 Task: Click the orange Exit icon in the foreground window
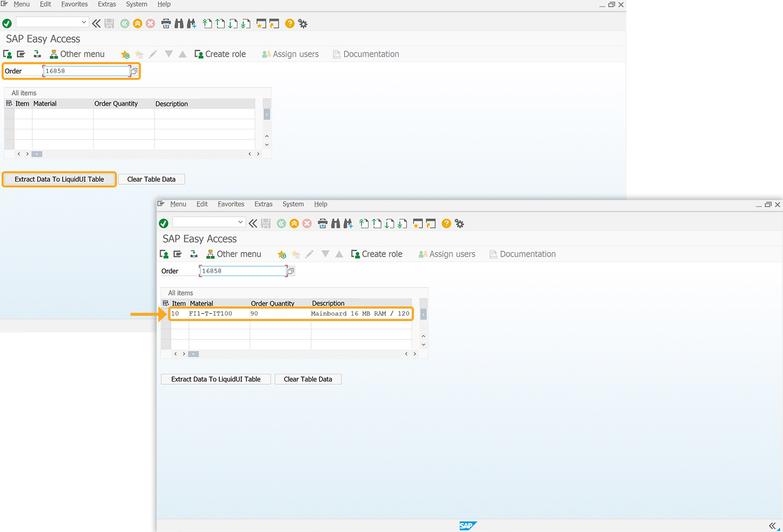point(294,223)
